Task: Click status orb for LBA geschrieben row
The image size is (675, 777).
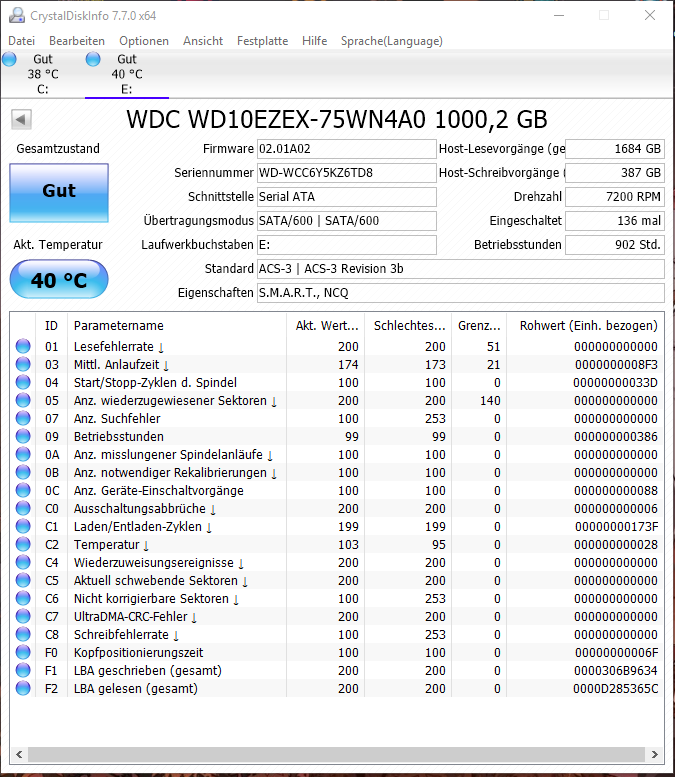Action: [x=23, y=670]
